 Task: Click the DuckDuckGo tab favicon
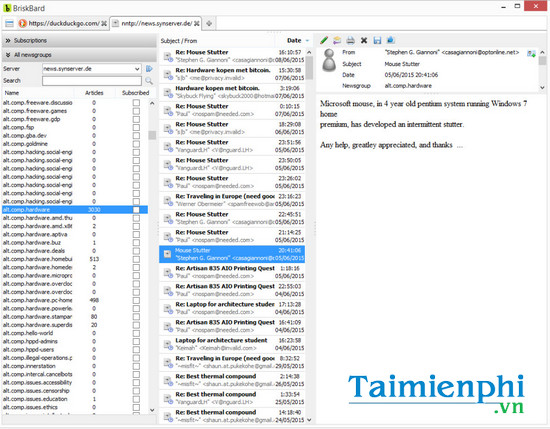22,24
